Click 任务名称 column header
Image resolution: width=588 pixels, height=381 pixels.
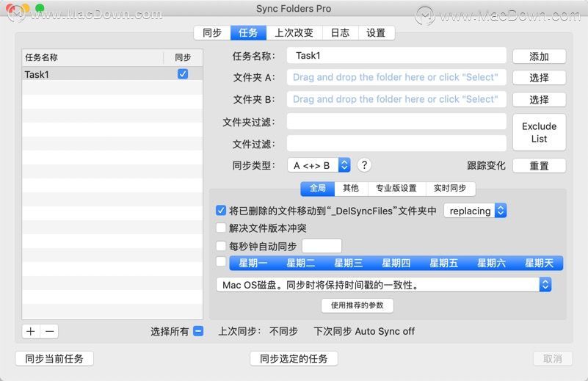tap(92, 57)
